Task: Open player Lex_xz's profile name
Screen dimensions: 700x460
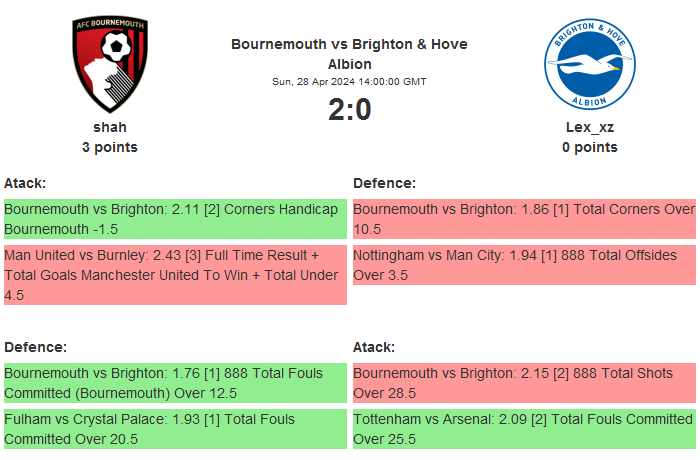Action: tap(589, 127)
